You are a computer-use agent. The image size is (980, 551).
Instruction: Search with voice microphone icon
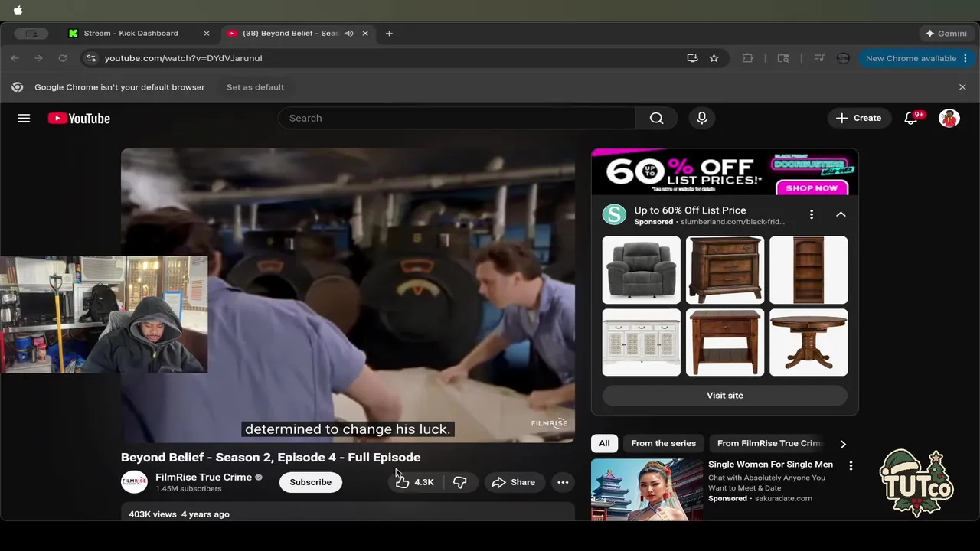pos(701,119)
